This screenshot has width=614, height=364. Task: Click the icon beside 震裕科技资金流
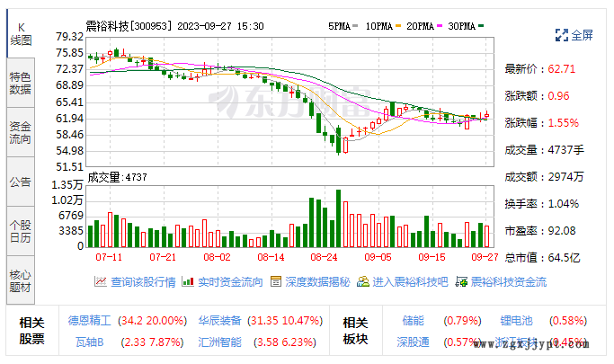(461, 281)
